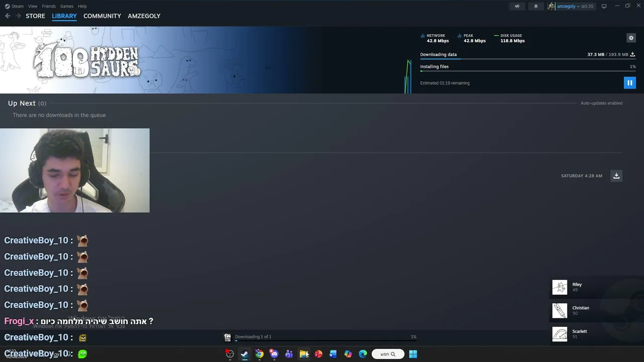Select the LIBRARY tab
Viewport: 644px width, 362px height.
64,16
